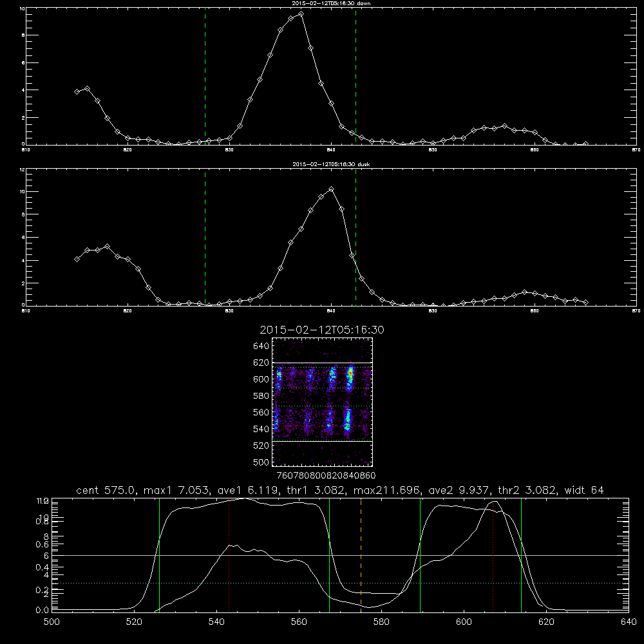Image resolution: width=644 pixels, height=644 pixels.
Task: Click the 'cent 575.0' value in stats line
Action: coord(107,490)
